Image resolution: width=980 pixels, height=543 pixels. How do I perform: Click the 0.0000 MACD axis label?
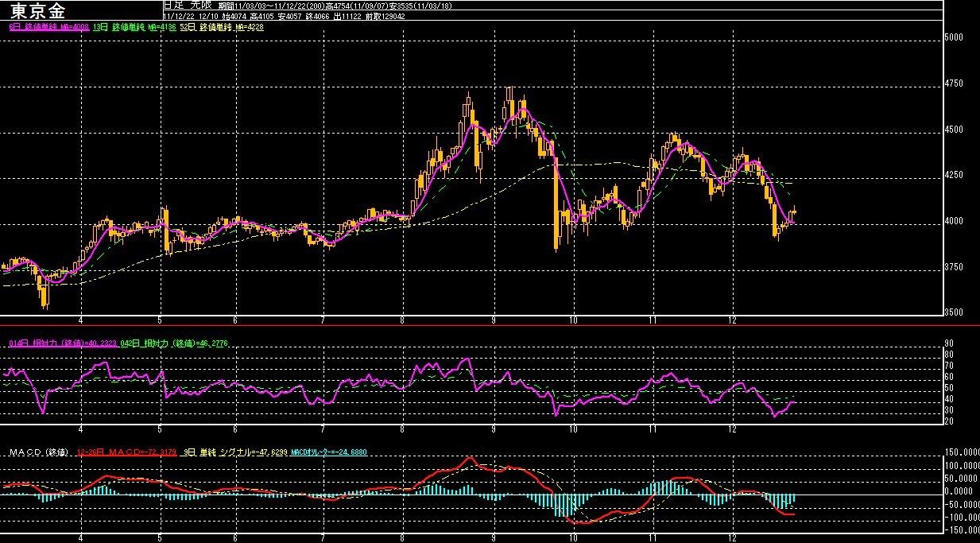tap(959, 491)
